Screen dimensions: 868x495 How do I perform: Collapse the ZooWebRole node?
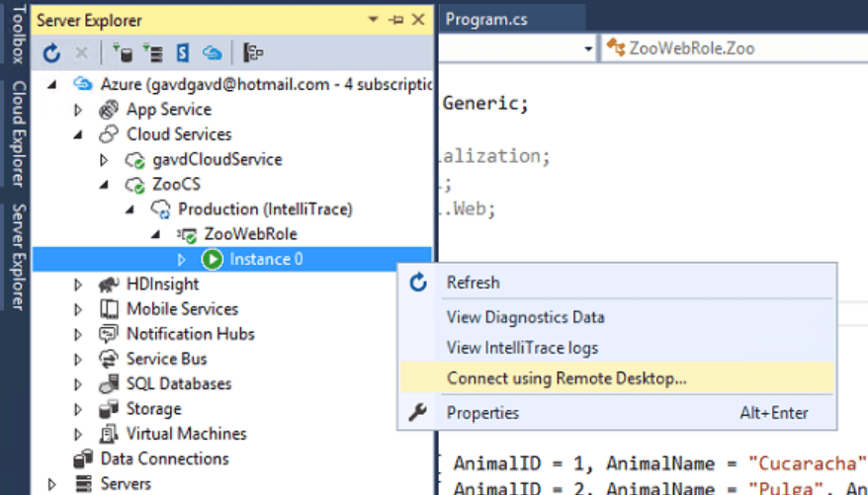tap(156, 234)
